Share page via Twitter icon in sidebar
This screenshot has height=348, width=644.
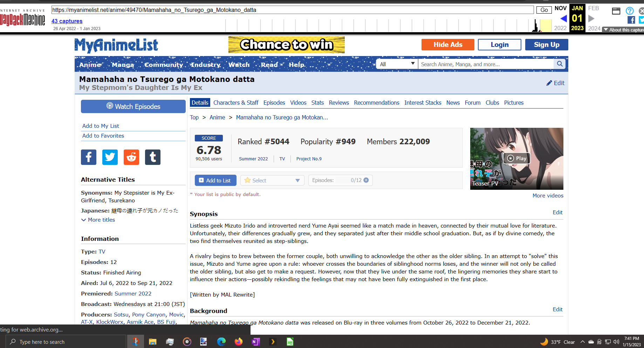[110, 157]
